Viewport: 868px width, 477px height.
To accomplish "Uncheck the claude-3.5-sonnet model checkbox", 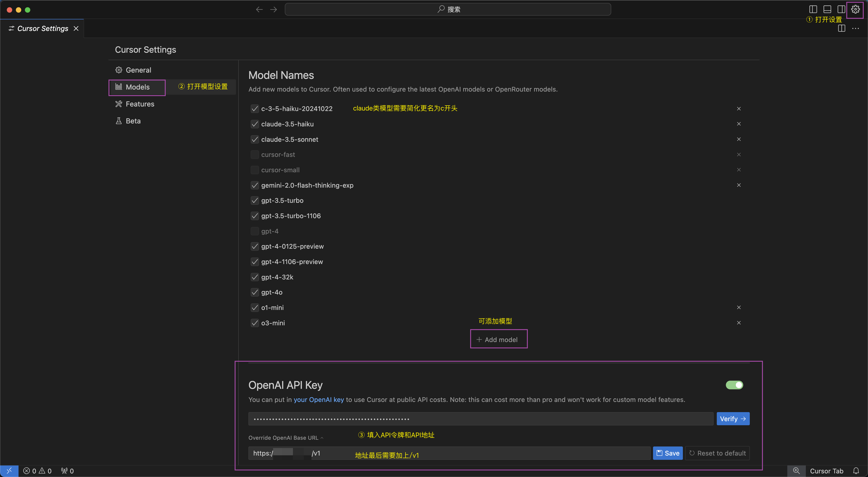I will (x=255, y=139).
